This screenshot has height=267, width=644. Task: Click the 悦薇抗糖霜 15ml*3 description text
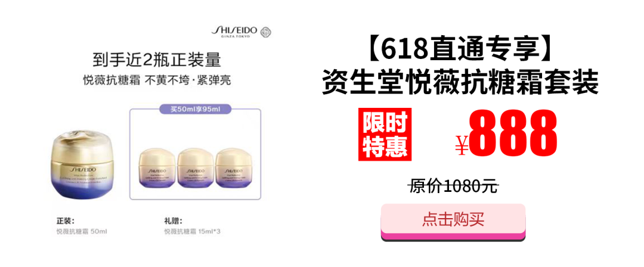[192, 232]
